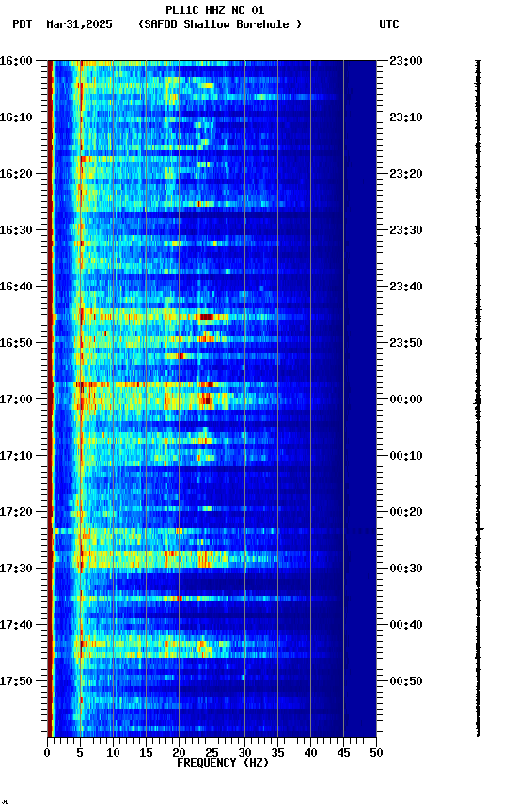Click the 45 Hz axis tick label
The width and height of the screenshot is (519, 812).
(343, 753)
